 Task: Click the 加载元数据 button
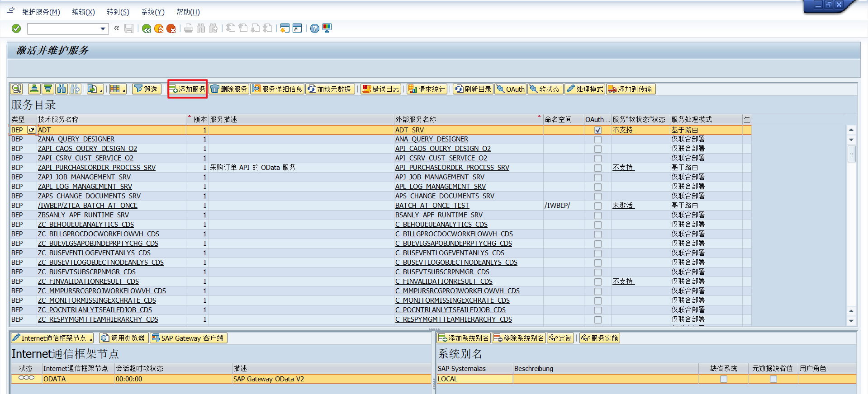coord(330,89)
